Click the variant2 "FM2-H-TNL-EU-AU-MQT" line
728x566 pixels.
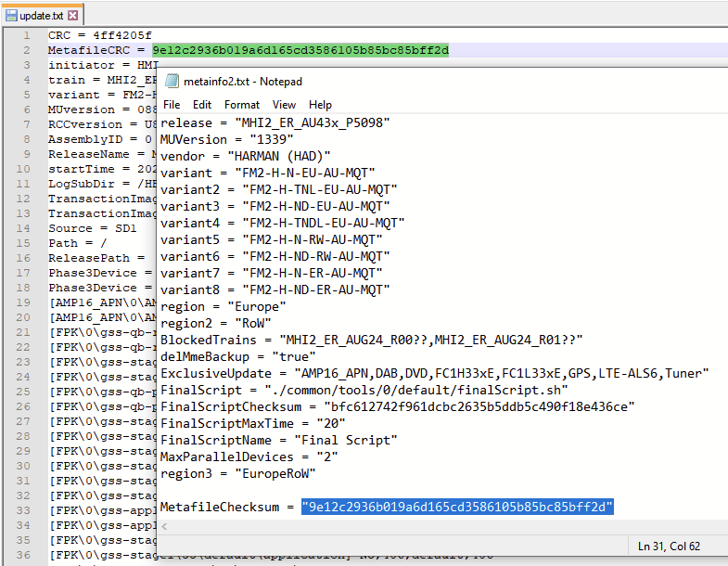click(278, 189)
